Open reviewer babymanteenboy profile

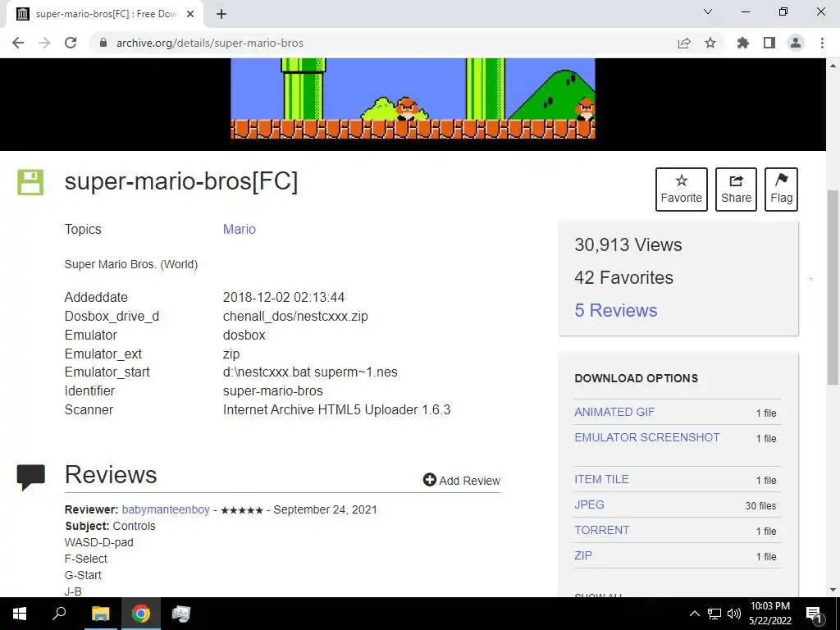coord(166,509)
